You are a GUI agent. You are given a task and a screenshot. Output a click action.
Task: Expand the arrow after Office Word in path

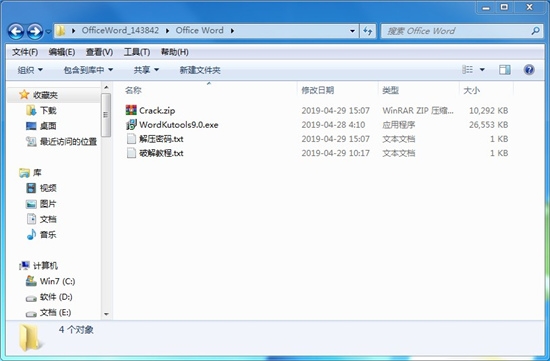pos(233,31)
